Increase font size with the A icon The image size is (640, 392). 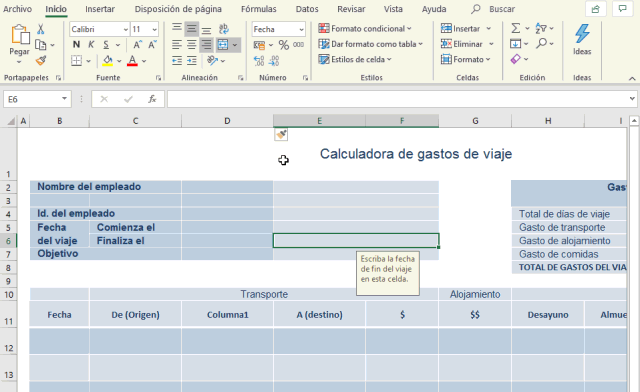(x=138, y=45)
